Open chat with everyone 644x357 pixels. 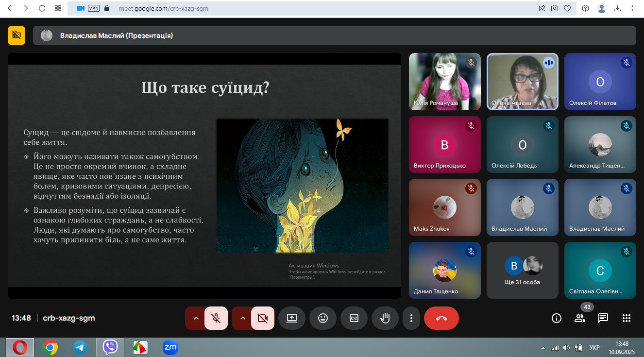tap(603, 318)
